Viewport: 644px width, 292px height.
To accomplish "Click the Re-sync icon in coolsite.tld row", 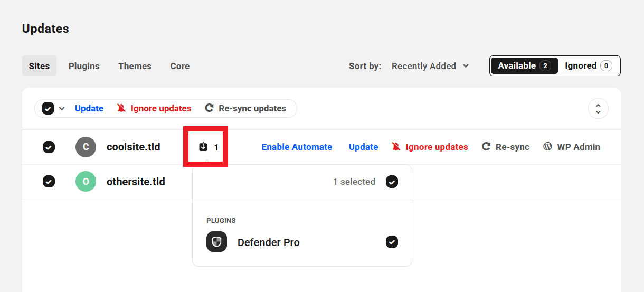I will pyautogui.click(x=486, y=147).
